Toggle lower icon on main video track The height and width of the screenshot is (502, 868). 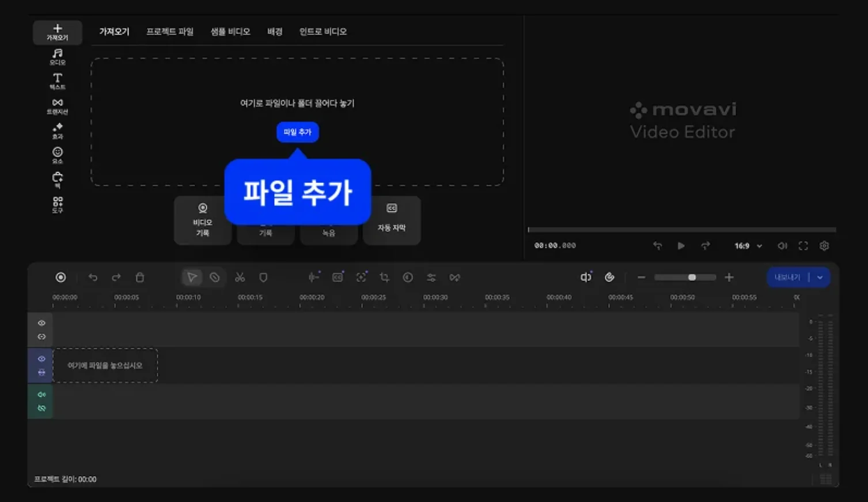tap(41, 372)
